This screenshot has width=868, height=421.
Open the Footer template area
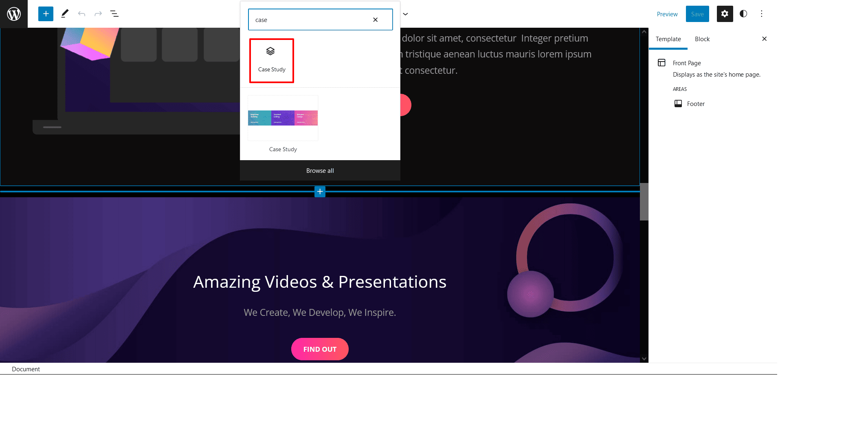pos(695,104)
